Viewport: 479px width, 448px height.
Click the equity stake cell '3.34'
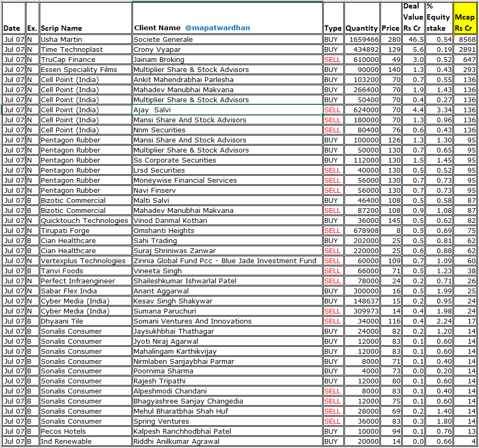tap(439, 110)
